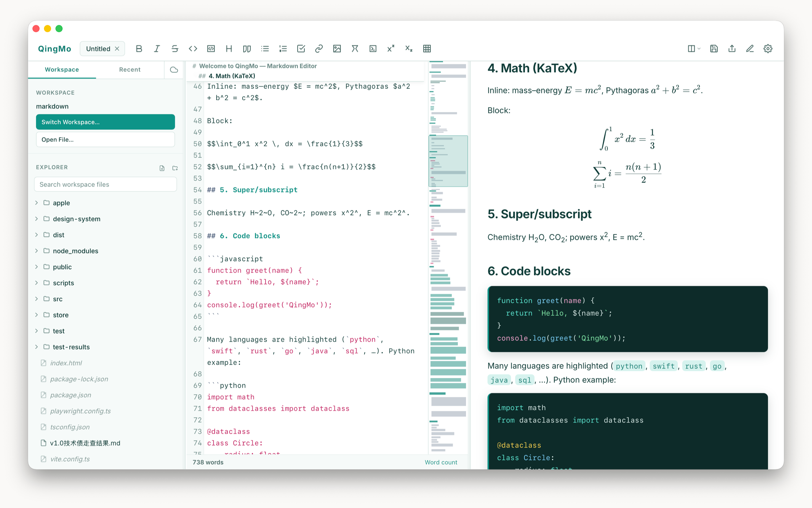Image resolution: width=812 pixels, height=508 pixels.
Task: Toggle bold formatting
Action: point(139,49)
